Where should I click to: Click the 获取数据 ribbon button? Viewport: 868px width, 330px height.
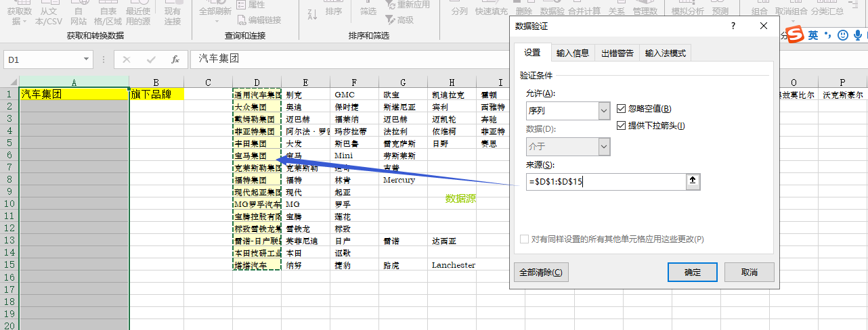[19, 14]
